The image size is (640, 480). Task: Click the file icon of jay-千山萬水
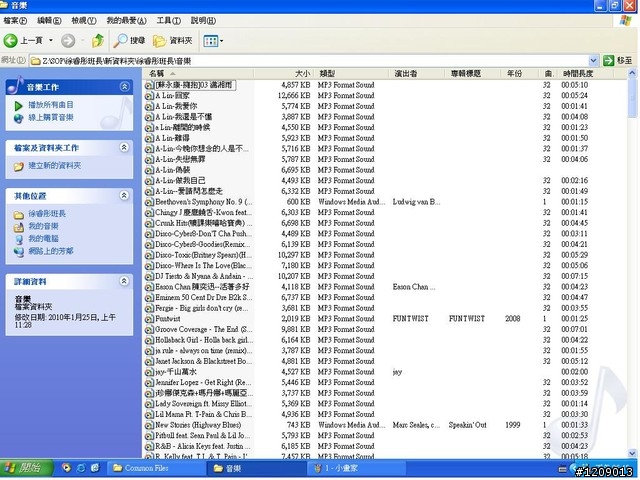click(150, 372)
